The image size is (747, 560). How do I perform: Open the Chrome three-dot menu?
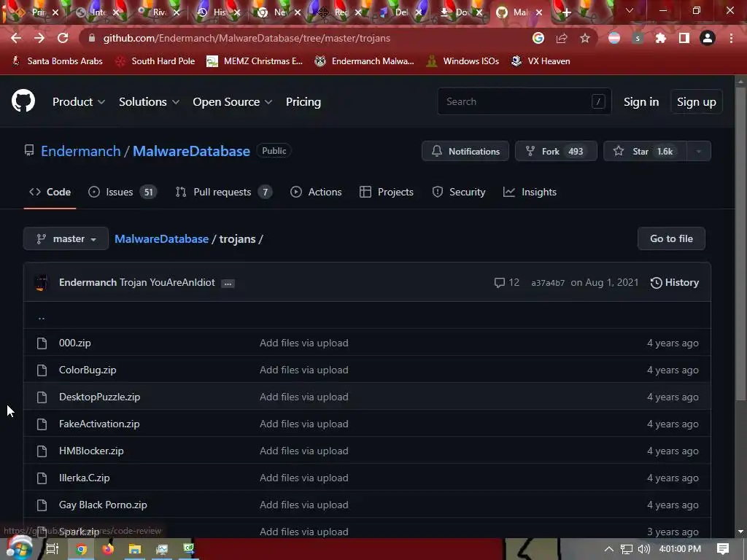pyautogui.click(x=731, y=38)
